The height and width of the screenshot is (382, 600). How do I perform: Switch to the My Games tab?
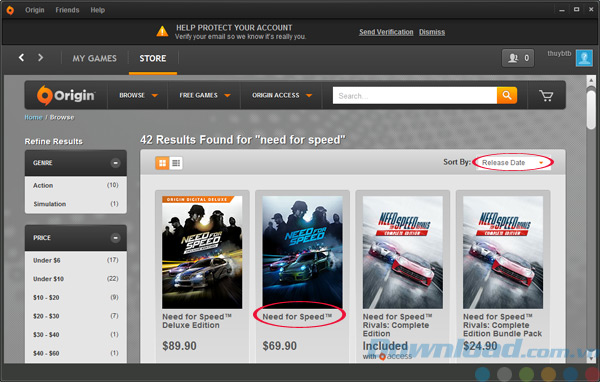[95, 58]
